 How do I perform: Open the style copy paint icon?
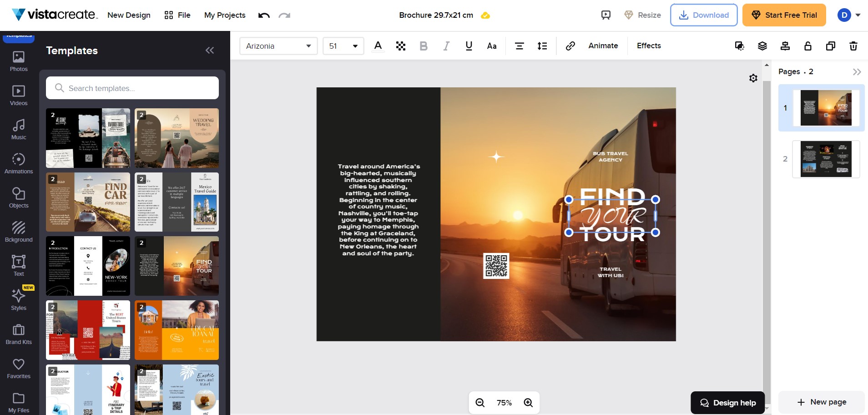tap(740, 46)
